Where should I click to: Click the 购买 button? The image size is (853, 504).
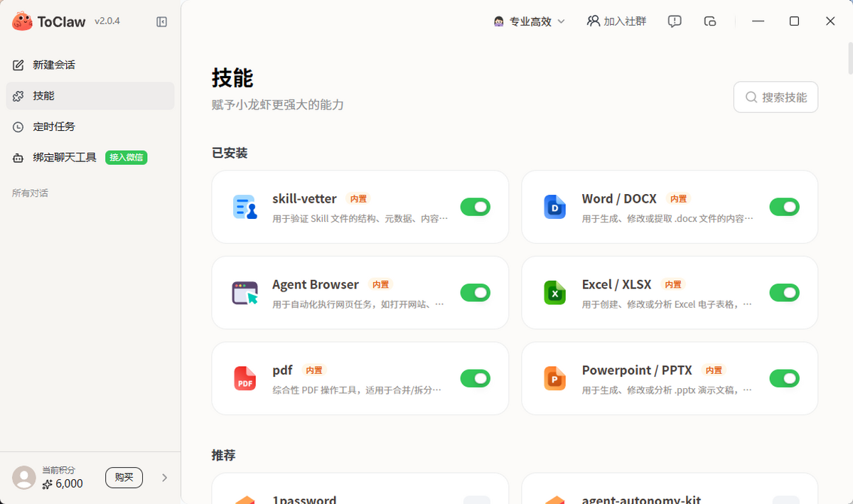point(124,478)
